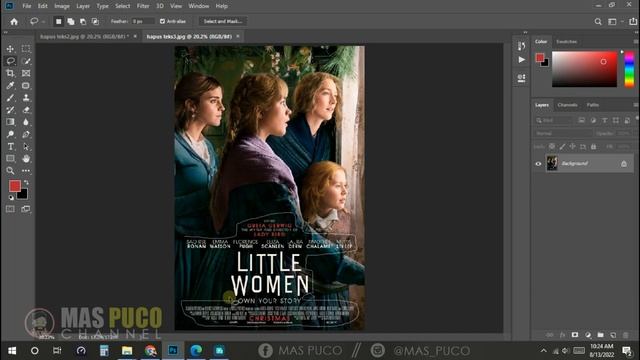Create a new layer
The height and width of the screenshot is (360, 640).
coord(613,335)
